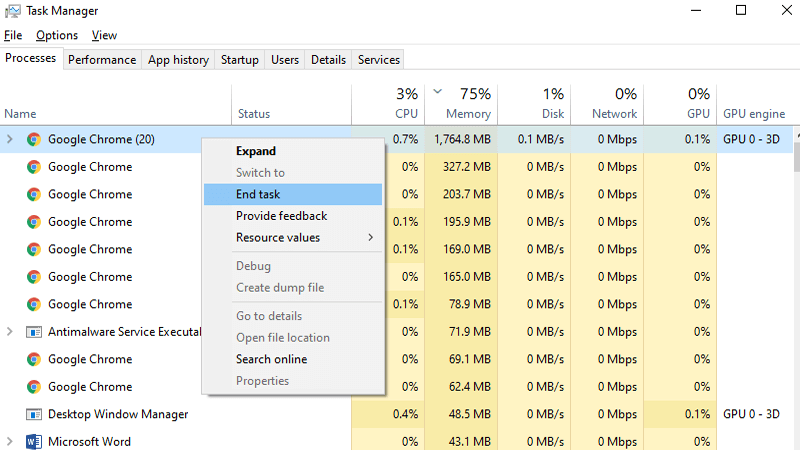Choose End task in the context menu
The image size is (800, 450).
(293, 194)
